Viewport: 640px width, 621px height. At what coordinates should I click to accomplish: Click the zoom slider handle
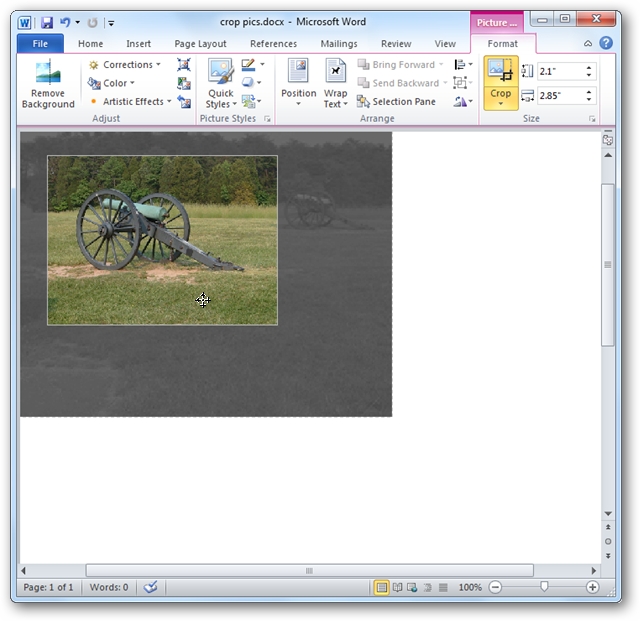click(544, 587)
